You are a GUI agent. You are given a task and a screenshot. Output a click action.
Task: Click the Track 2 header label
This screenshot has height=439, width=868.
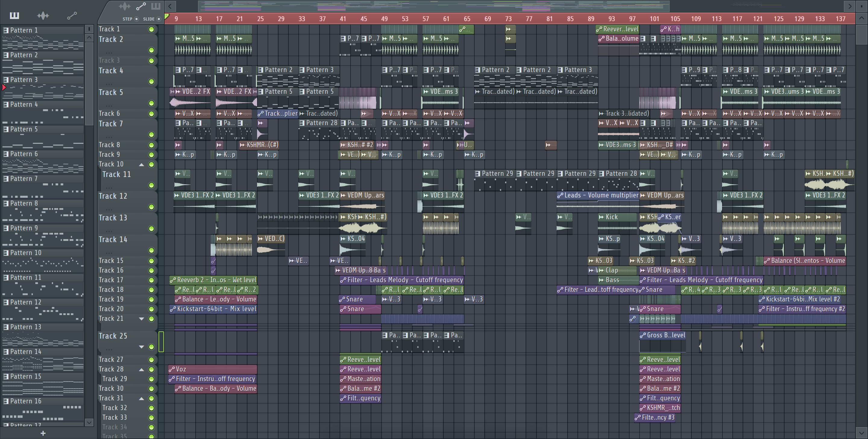[111, 39]
